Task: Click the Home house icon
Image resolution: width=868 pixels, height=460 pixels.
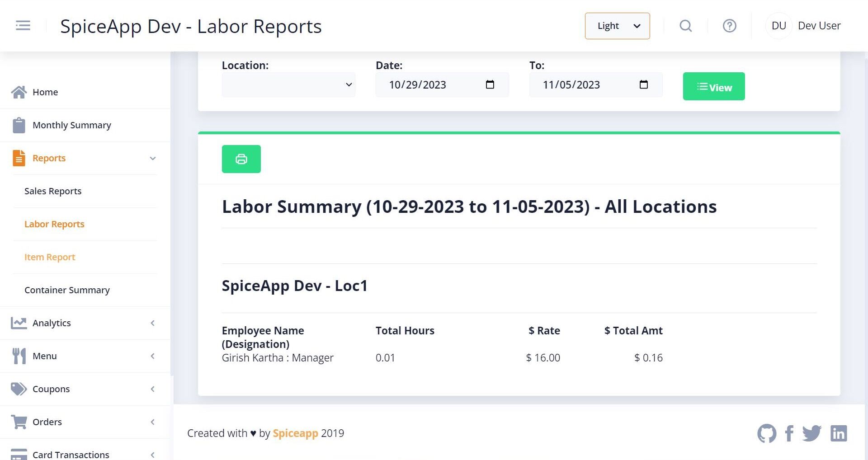Action: coord(19,92)
